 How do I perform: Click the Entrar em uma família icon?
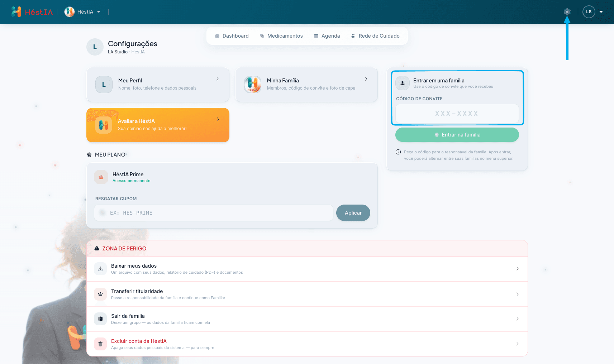403,83
